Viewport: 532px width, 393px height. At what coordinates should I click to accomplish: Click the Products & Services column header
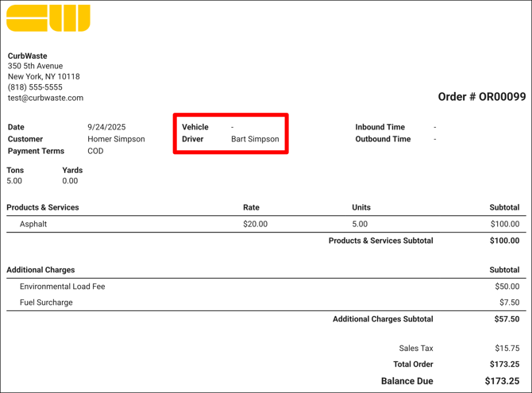[x=43, y=207]
